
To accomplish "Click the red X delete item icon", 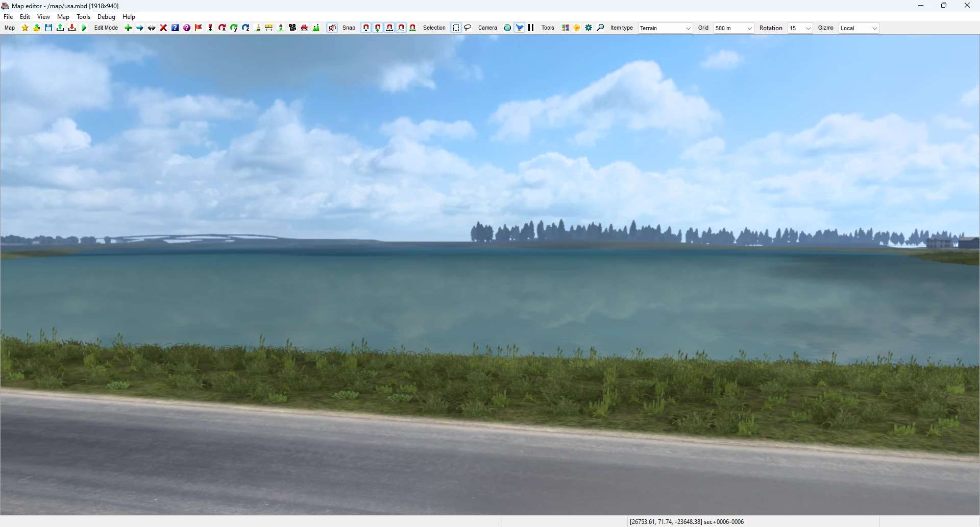I will tap(163, 28).
